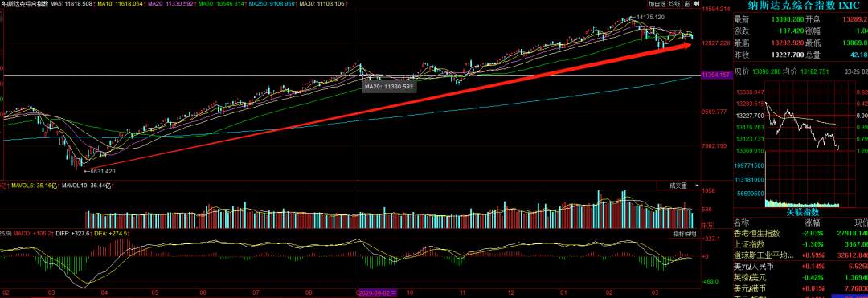Select the MA20: 11330.592 legend label
868x298 pixels.
pos(170,4)
